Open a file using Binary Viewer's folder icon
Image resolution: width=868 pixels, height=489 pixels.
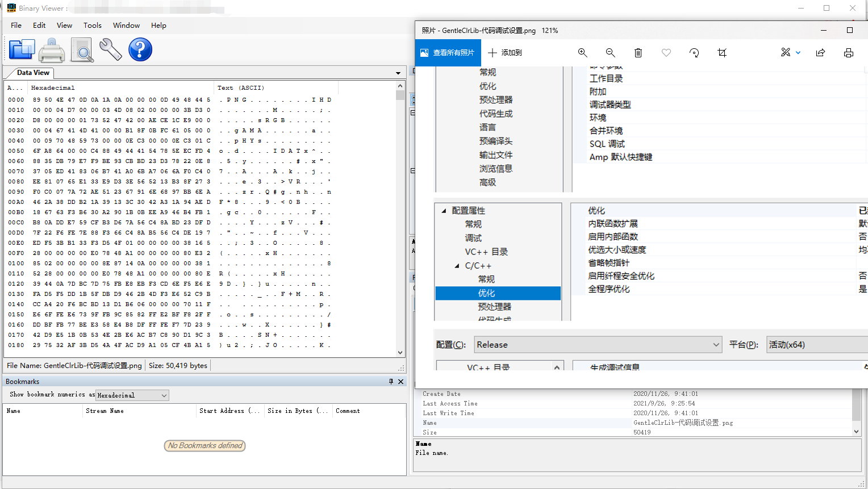22,49
